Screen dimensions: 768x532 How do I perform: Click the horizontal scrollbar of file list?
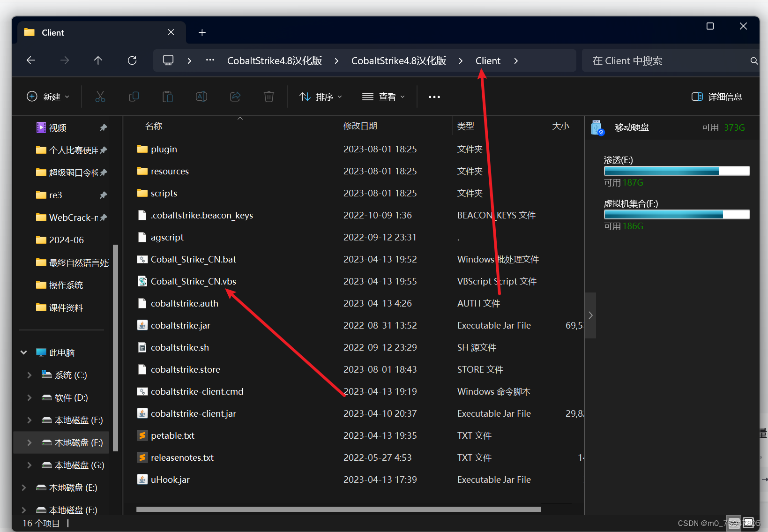pos(338,509)
